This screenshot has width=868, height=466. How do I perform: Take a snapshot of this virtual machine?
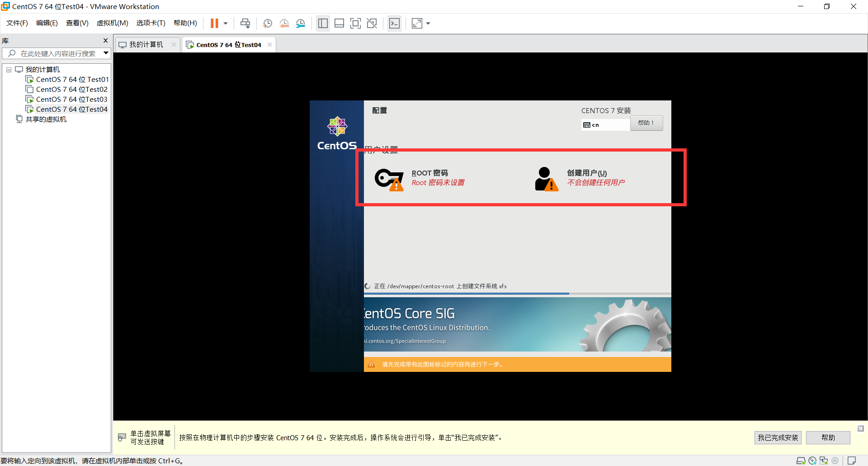268,23
